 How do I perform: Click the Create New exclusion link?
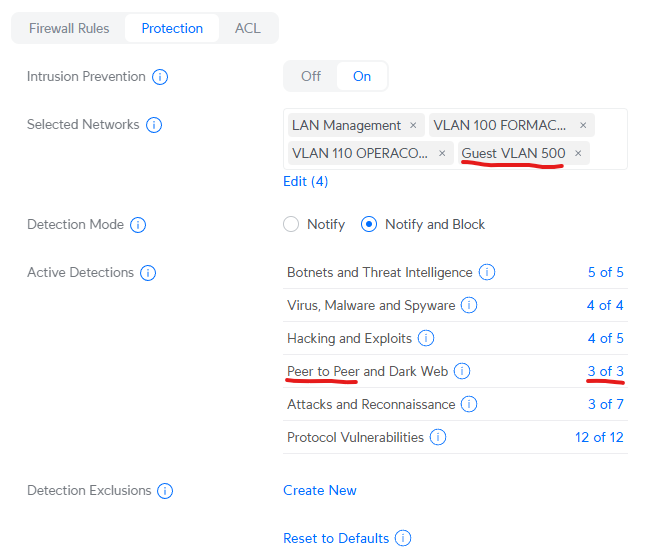coord(319,491)
